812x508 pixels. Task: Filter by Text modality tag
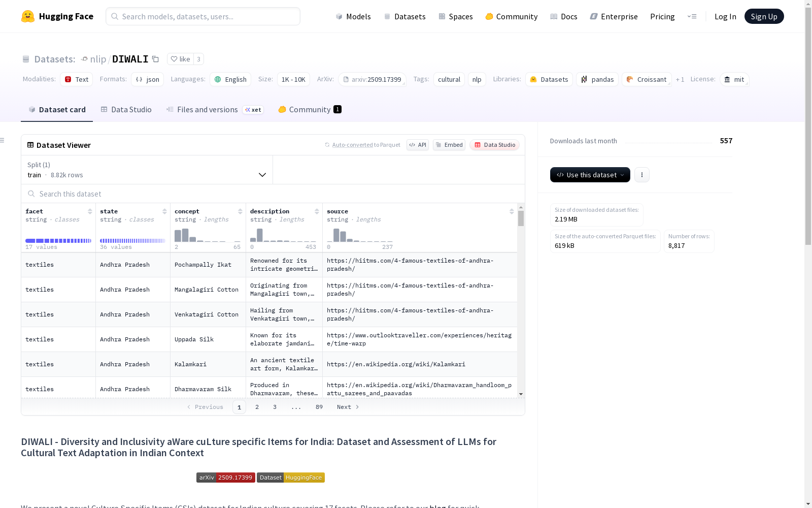[x=76, y=79]
